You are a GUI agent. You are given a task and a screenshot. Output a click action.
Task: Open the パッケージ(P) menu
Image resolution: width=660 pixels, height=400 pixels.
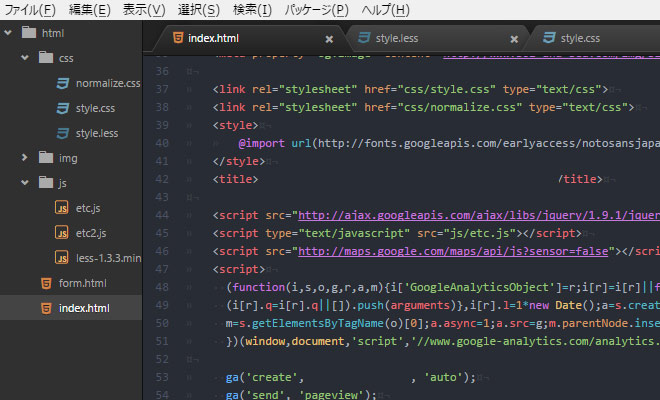(317, 10)
